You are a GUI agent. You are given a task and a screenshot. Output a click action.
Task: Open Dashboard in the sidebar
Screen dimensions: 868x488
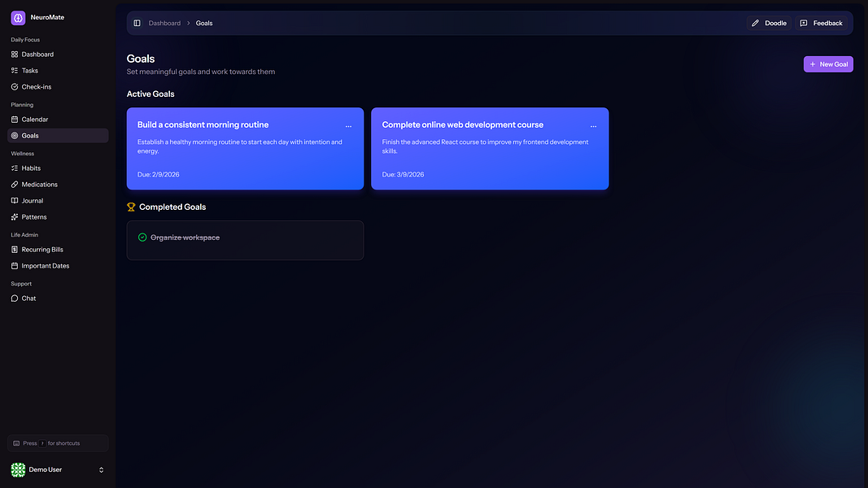58,54
